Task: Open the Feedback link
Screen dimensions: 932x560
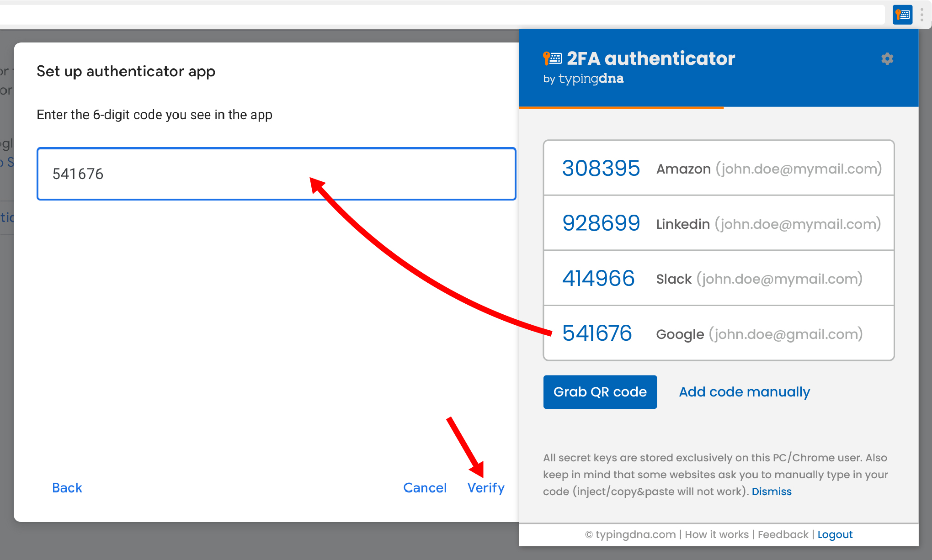Action: [783, 534]
